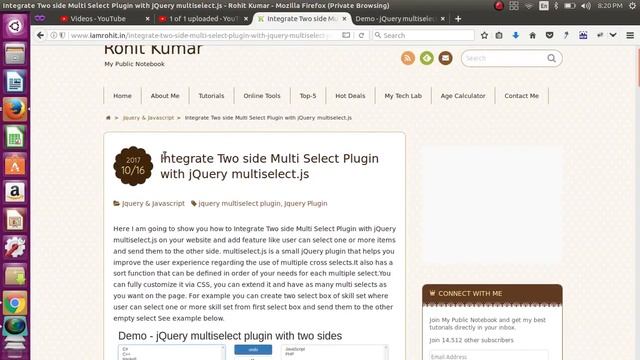The image size is (640, 360).
Task: Toggle reader view icon in address bar
Action: coord(346,35)
